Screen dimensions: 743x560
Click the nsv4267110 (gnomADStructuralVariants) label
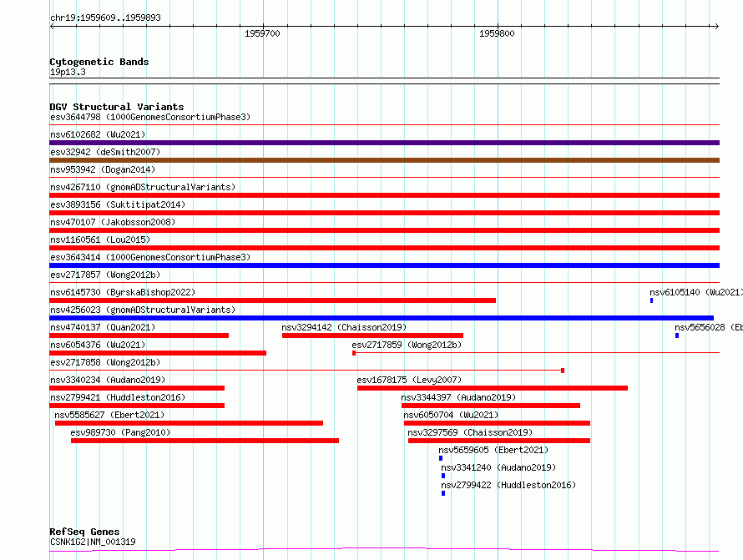(143, 187)
